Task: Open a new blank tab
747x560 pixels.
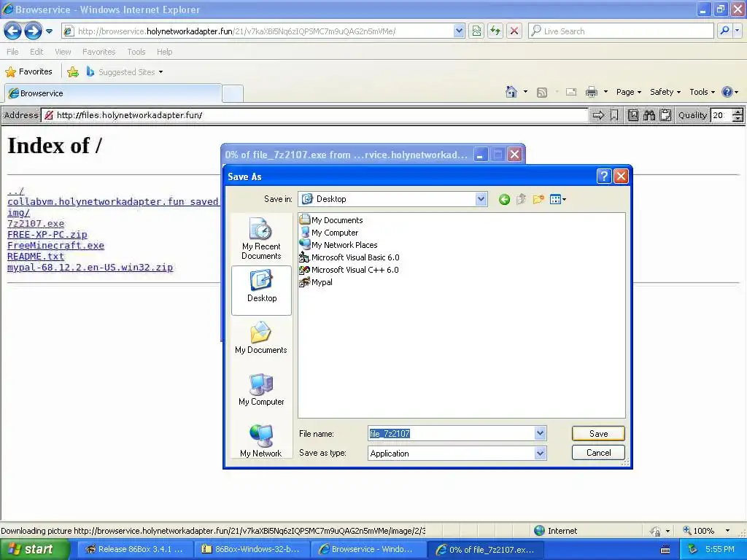Action: 233,93
